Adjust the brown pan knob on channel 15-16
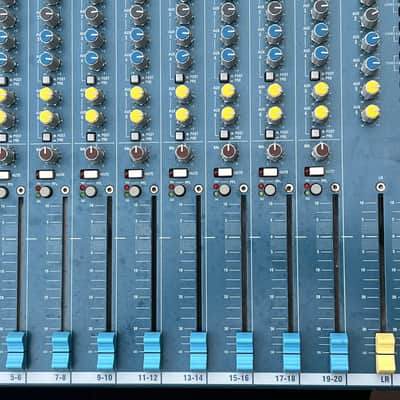The width and height of the screenshot is (400, 400). [229, 152]
